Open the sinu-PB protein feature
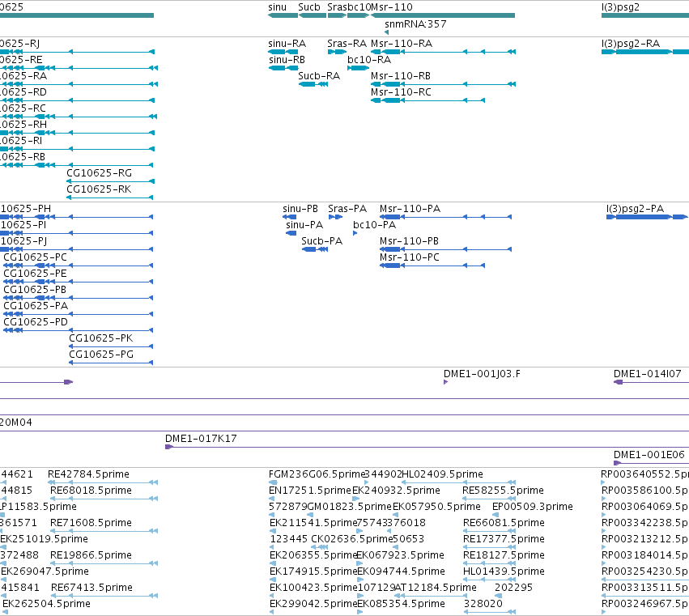 tap(290, 217)
